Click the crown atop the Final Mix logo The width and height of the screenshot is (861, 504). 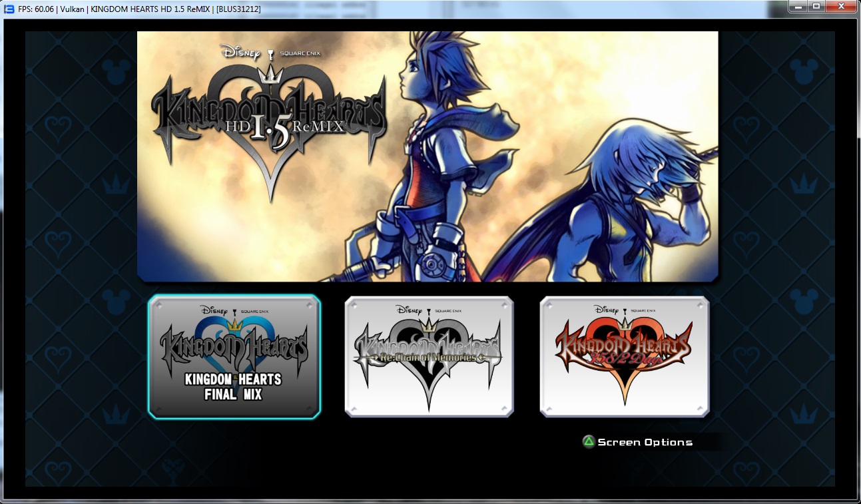[x=234, y=325]
